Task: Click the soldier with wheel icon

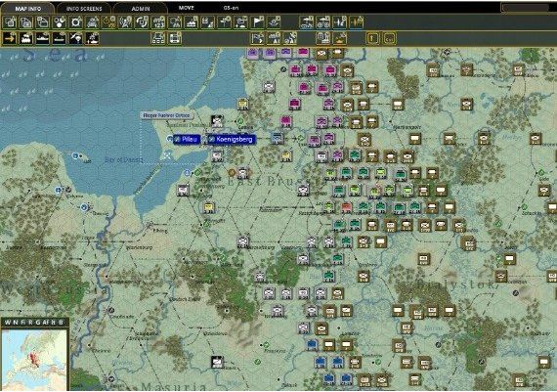Action: [x=290, y=38]
